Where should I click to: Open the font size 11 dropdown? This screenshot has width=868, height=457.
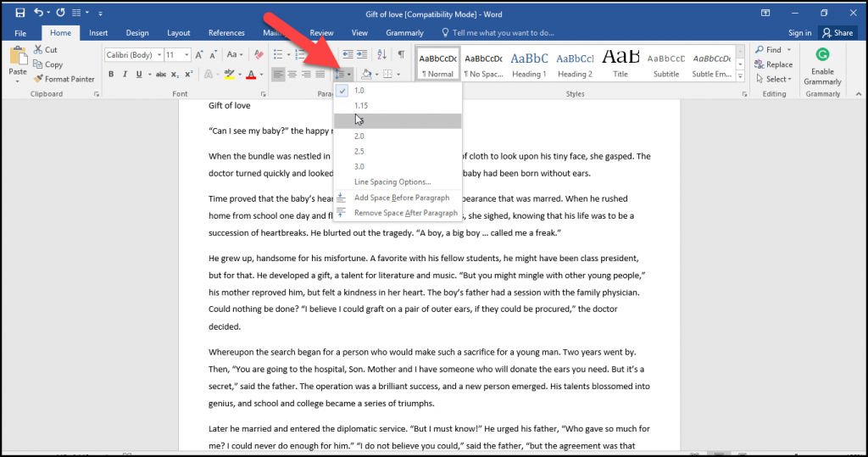click(186, 55)
